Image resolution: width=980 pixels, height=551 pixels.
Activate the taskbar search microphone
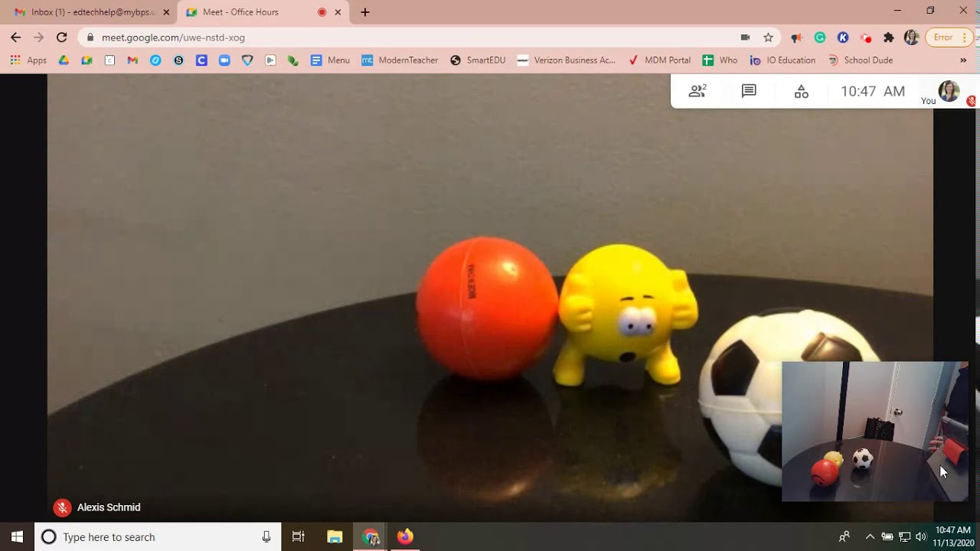pyautogui.click(x=266, y=537)
